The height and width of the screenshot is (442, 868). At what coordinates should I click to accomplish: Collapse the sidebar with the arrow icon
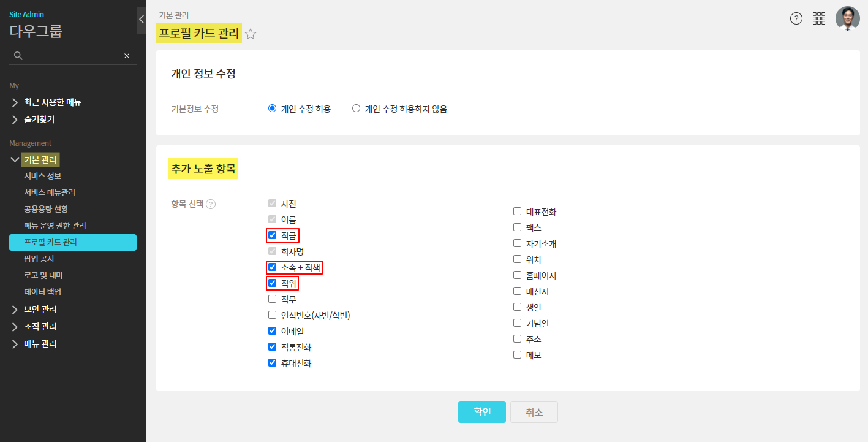pos(142,19)
